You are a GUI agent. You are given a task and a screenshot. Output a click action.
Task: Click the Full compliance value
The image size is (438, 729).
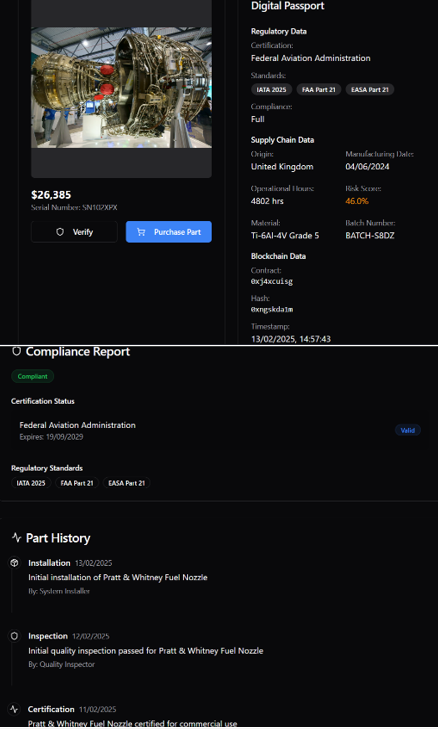(258, 119)
